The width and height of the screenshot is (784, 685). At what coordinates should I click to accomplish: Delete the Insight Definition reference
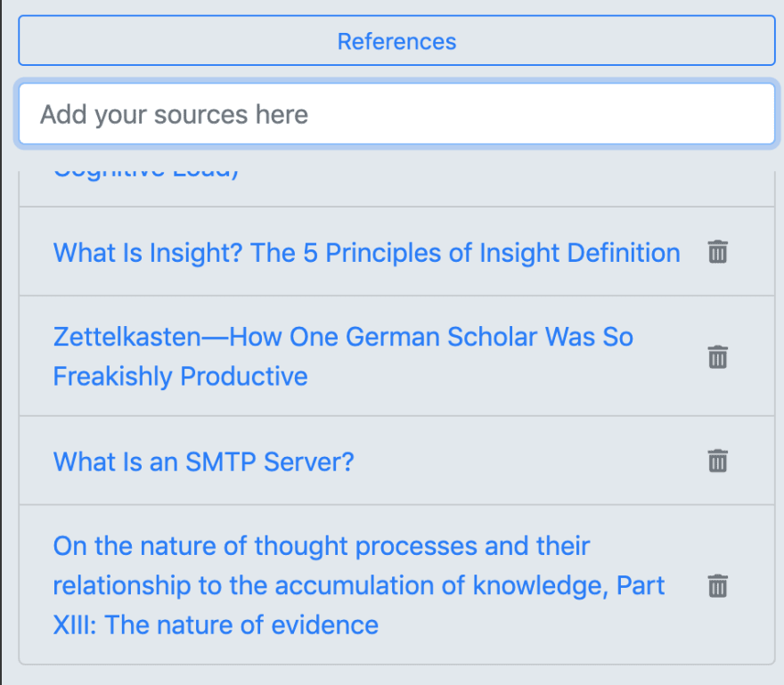[717, 251]
